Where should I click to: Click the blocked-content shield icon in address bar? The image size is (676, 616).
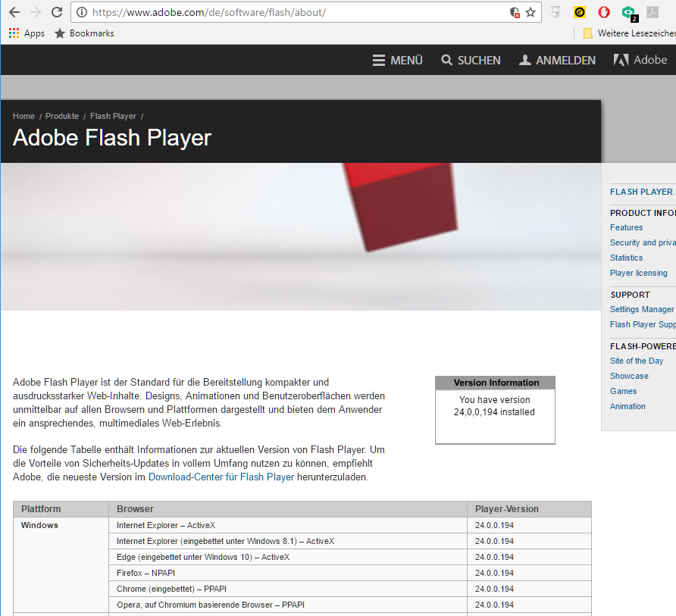pos(515,12)
